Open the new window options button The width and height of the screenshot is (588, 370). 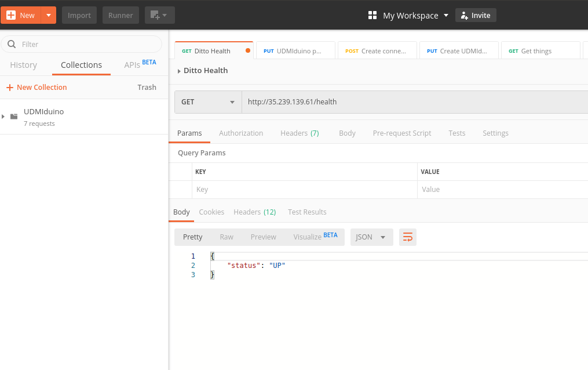point(160,16)
